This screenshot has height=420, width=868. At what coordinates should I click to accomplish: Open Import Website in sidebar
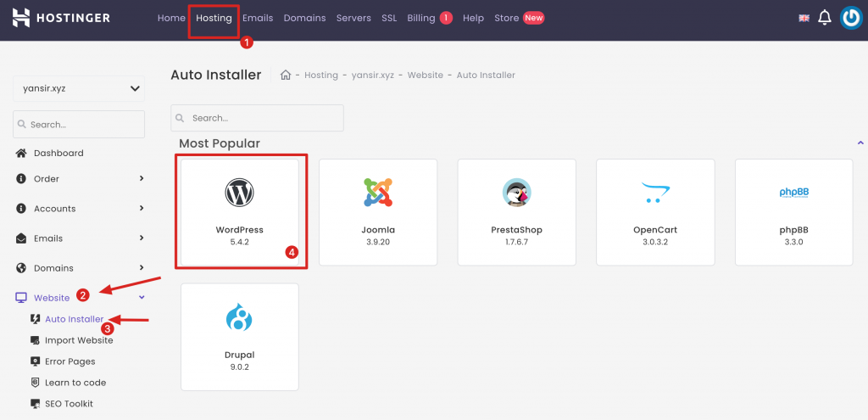tap(79, 340)
